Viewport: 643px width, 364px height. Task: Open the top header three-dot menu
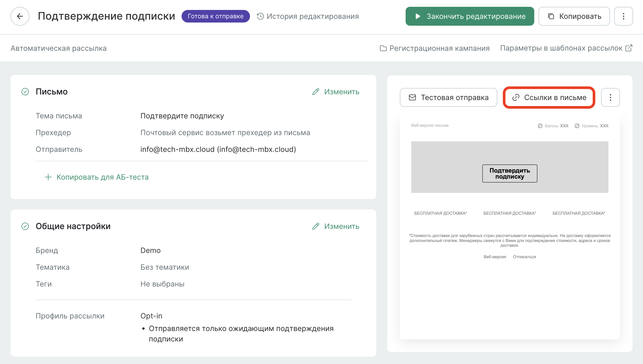623,16
